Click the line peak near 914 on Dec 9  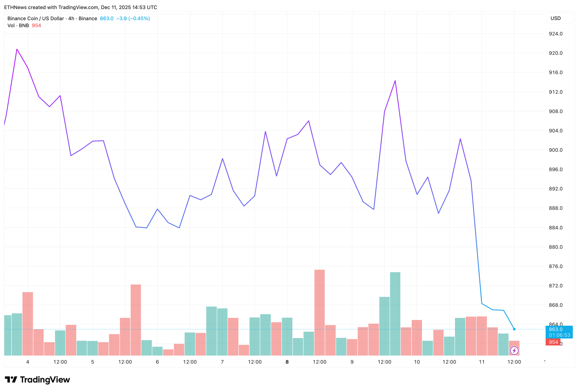(x=395, y=81)
